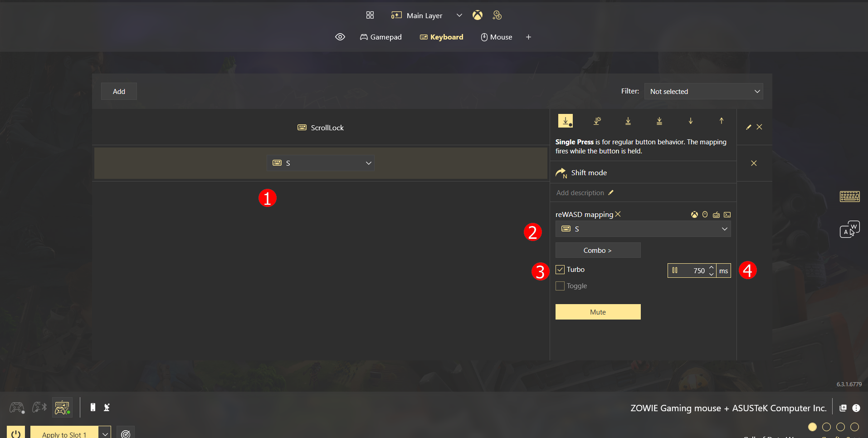Toggle the eye preview icon

pyautogui.click(x=340, y=37)
